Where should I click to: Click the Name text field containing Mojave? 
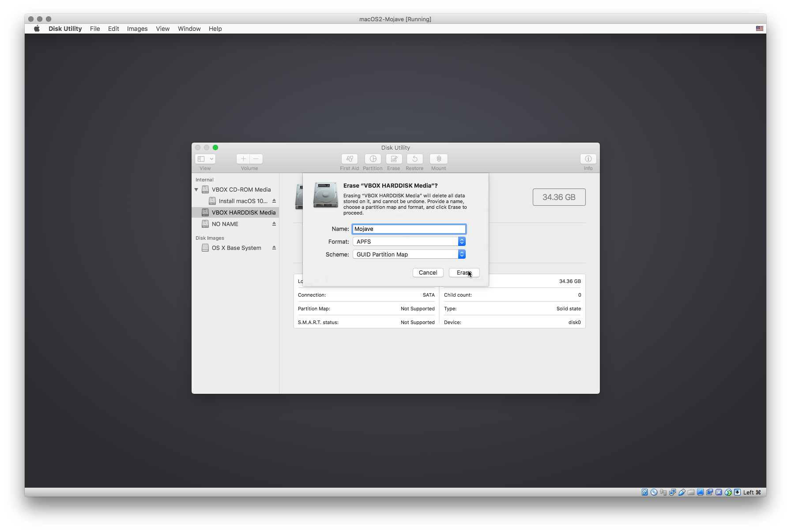[x=409, y=229]
